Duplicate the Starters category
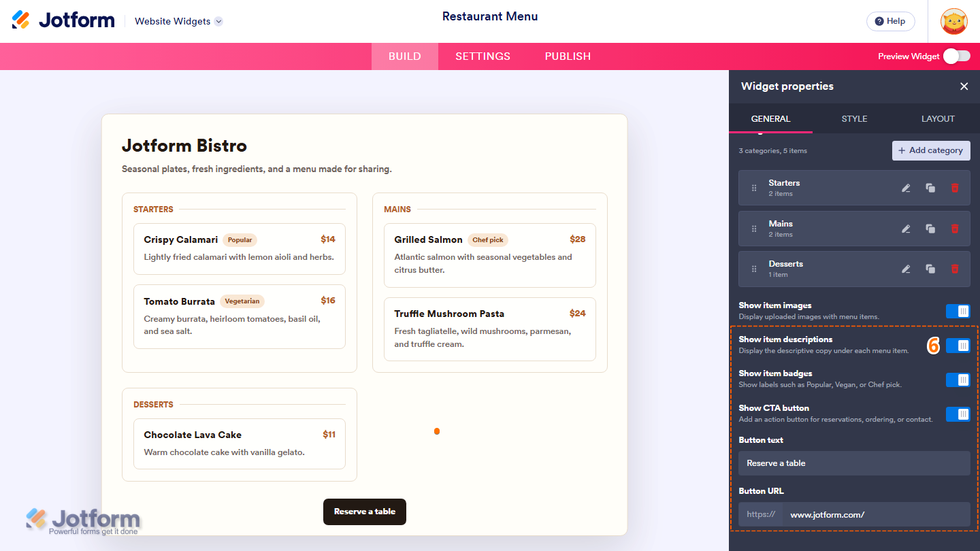 pos(930,188)
